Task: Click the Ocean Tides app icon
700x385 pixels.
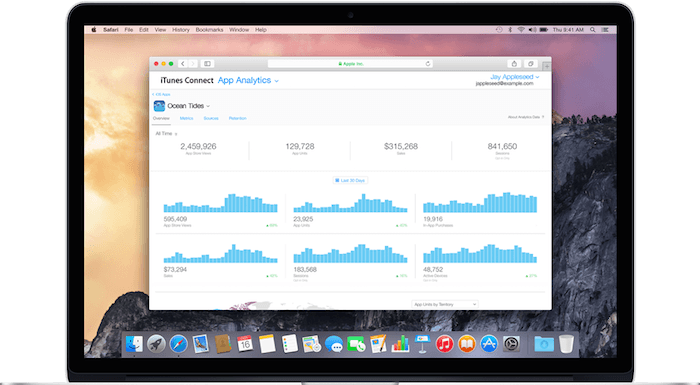Action: tap(159, 106)
